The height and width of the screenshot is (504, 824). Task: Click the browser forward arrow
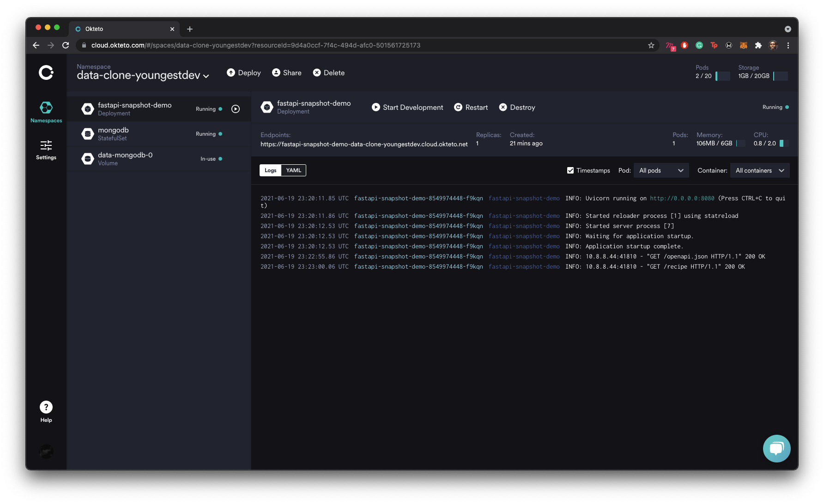pos(51,45)
